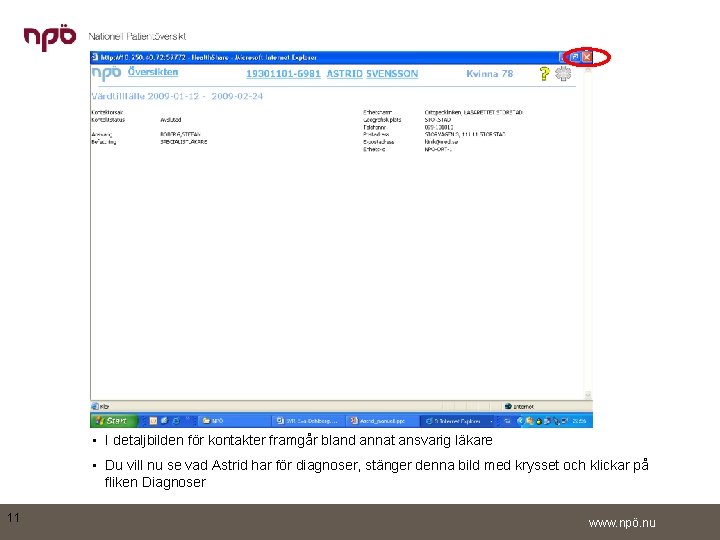Switch to the SV1 Eva Dahlberg taskbar item

click(x=308, y=421)
